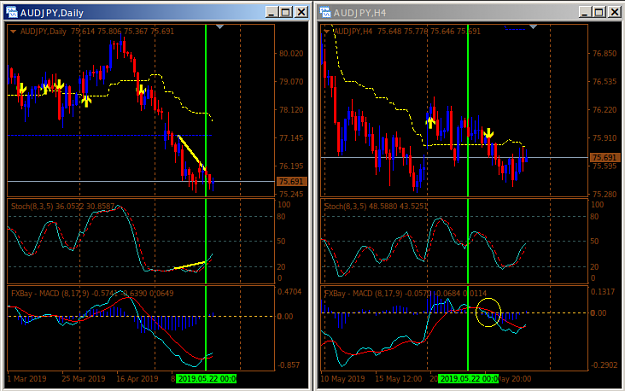Close the AUDJPY,Daily window
Image resolution: width=625 pixels, height=391 pixels.
point(301,12)
